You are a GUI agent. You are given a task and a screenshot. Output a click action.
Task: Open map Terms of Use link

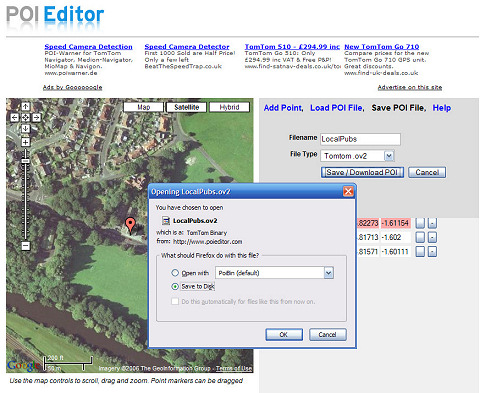[234, 368]
